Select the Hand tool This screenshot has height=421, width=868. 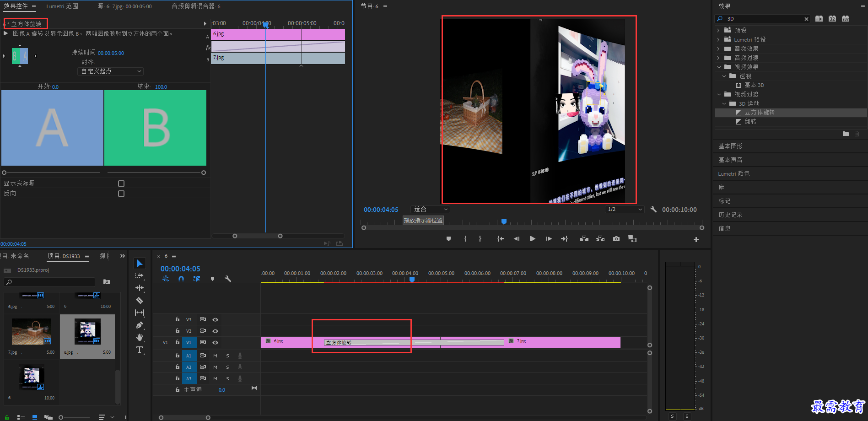(x=140, y=337)
